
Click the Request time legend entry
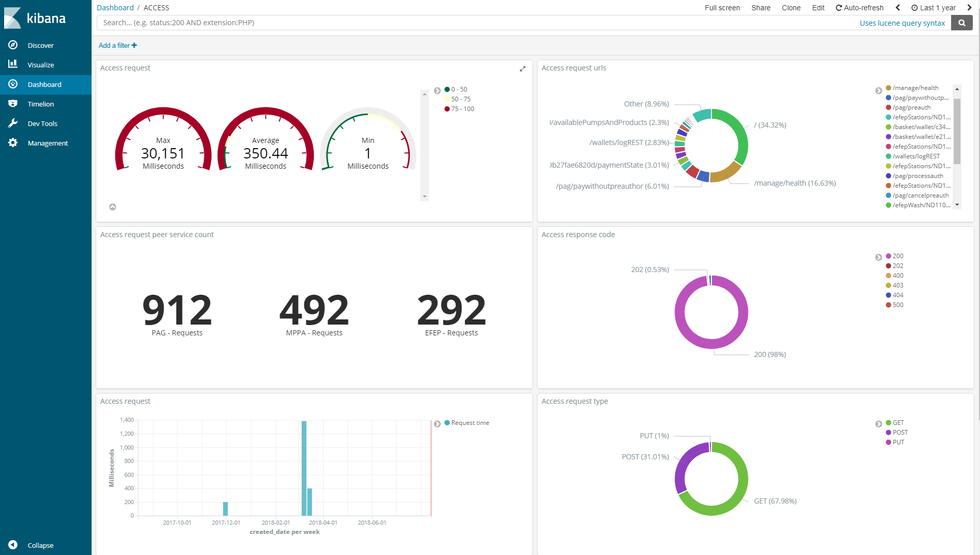click(467, 423)
